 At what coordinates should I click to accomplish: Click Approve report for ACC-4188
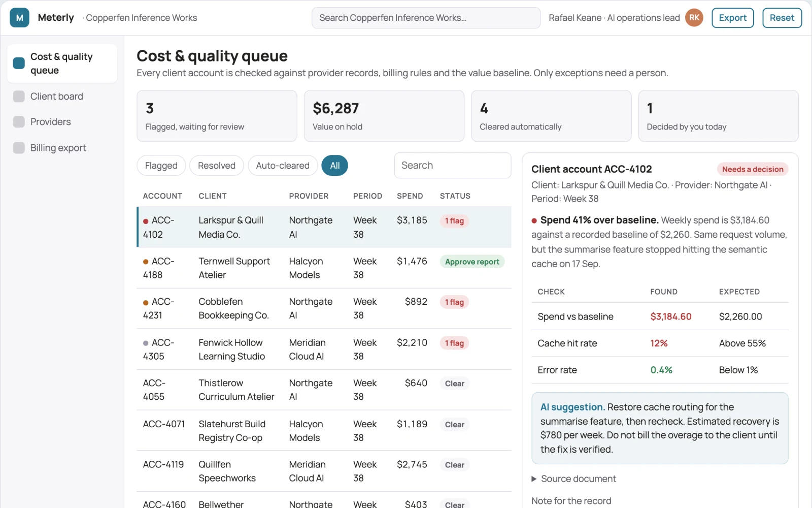tap(472, 262)
